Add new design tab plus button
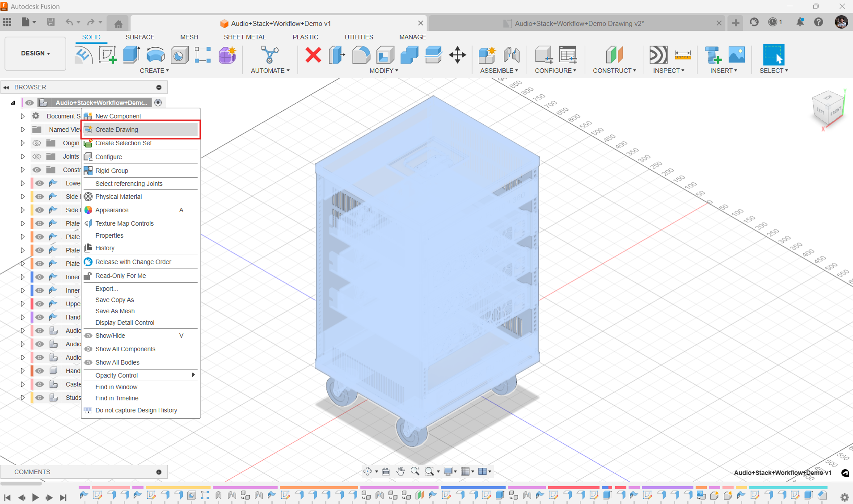 coord(735,23)
